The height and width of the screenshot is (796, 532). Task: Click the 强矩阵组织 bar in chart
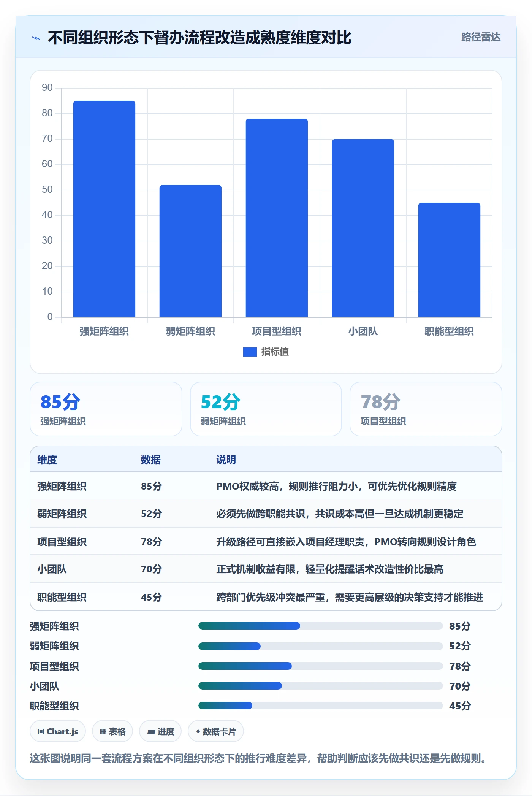pos(104,209)
